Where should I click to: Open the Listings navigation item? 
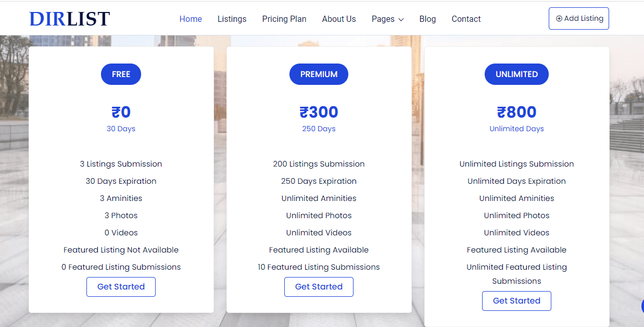[232, 19]
